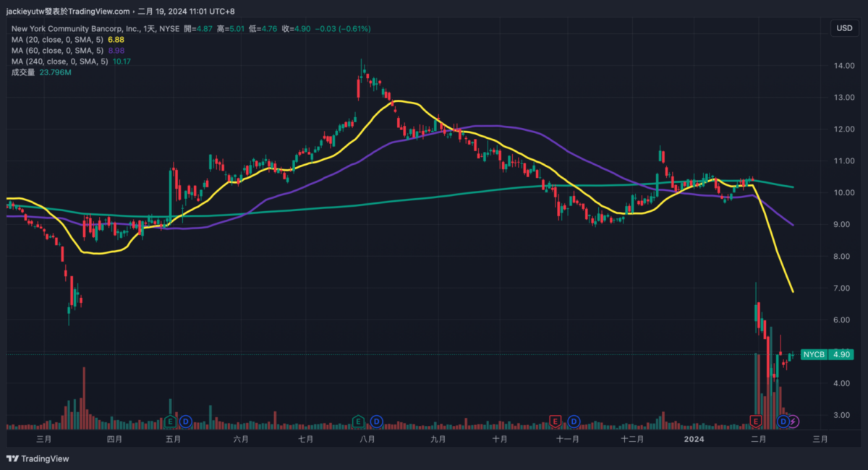Click the red earnings marker near 二月

click(756, 421)
